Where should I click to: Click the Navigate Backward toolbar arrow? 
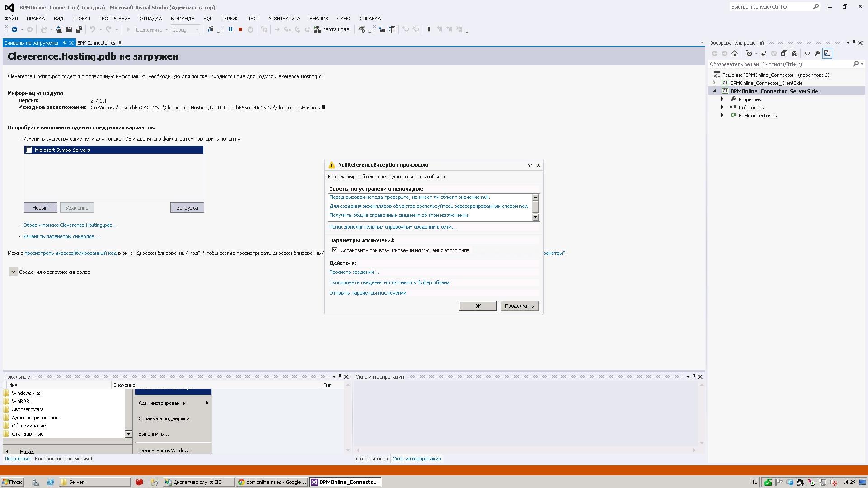(x=14, y=29)
